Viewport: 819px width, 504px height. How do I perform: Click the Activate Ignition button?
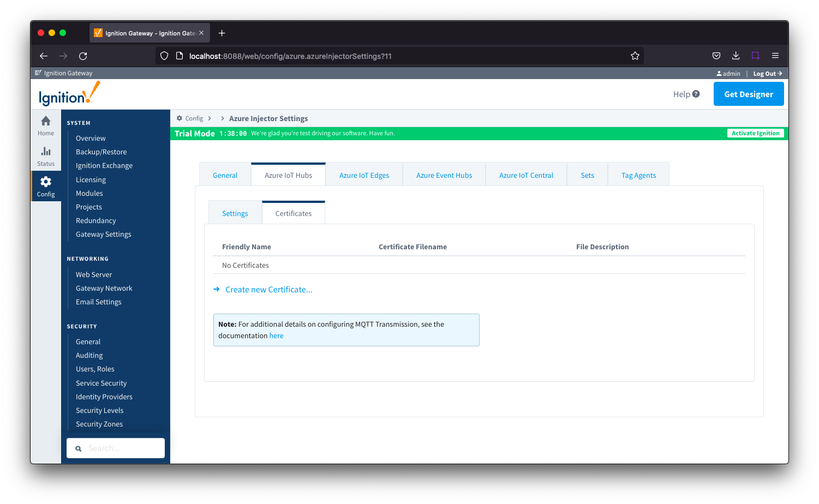pyautogui.click(x=755, y=133)
